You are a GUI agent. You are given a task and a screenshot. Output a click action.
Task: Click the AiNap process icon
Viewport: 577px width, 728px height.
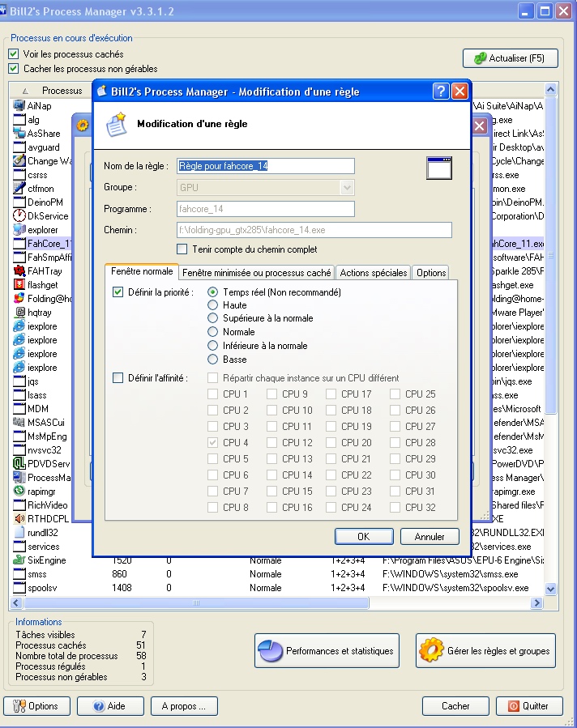19,106
